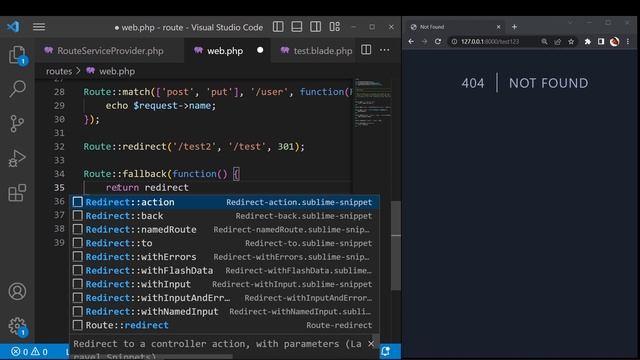Open the Explorer view in activity bar
The image size is (640, 360).
pos(17,55)
